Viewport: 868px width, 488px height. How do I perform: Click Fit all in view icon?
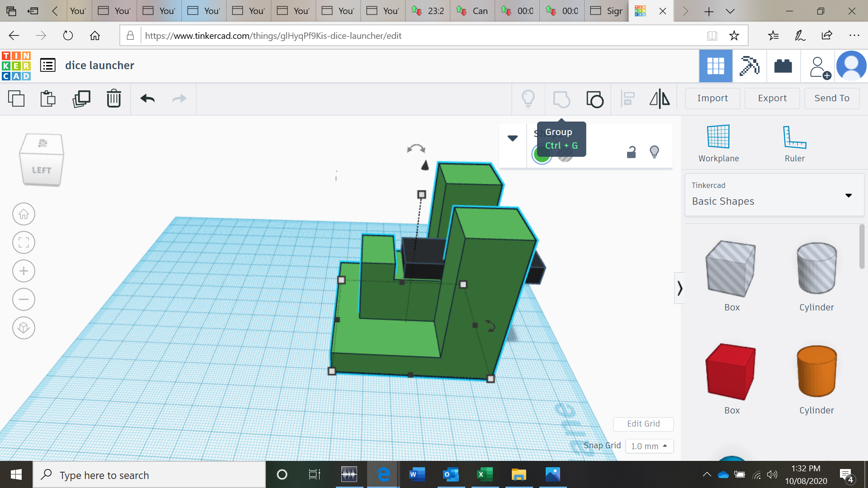click(x=24, y=243)
